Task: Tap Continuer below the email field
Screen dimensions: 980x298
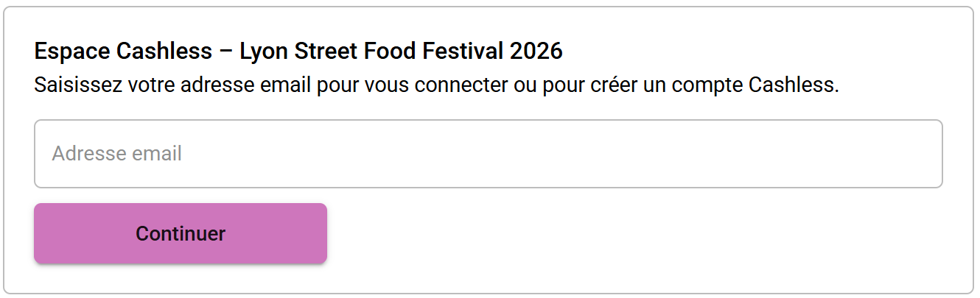Action: pos(181,233)
